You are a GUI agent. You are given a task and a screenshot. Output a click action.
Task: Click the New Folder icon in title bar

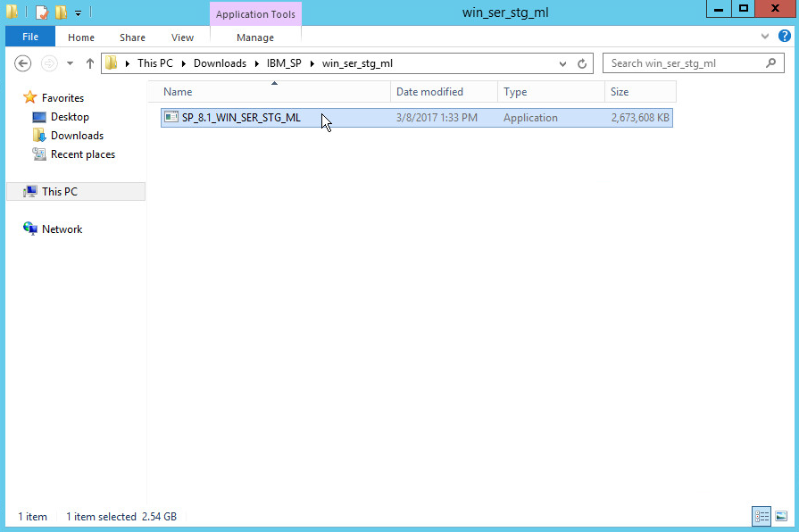coord(61,12)
